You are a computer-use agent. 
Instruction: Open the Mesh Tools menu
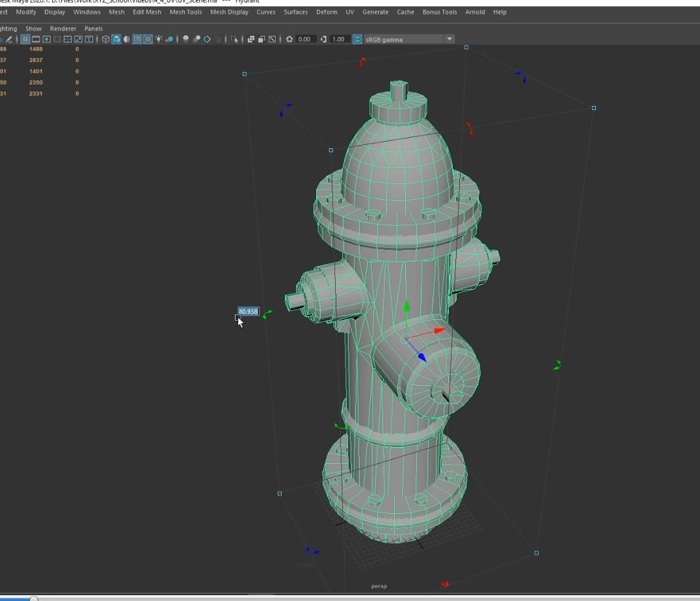pos(185,12)
